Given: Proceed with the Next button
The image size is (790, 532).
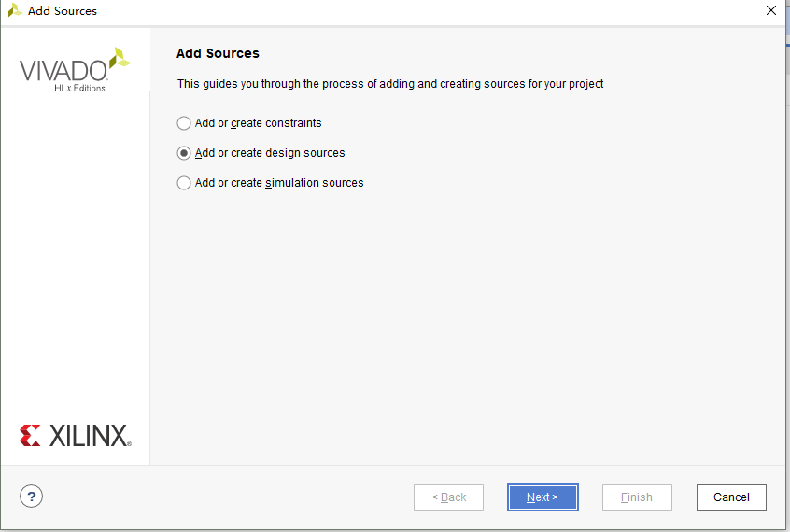Looking at the screenshot, I should (x=543, y=497).
